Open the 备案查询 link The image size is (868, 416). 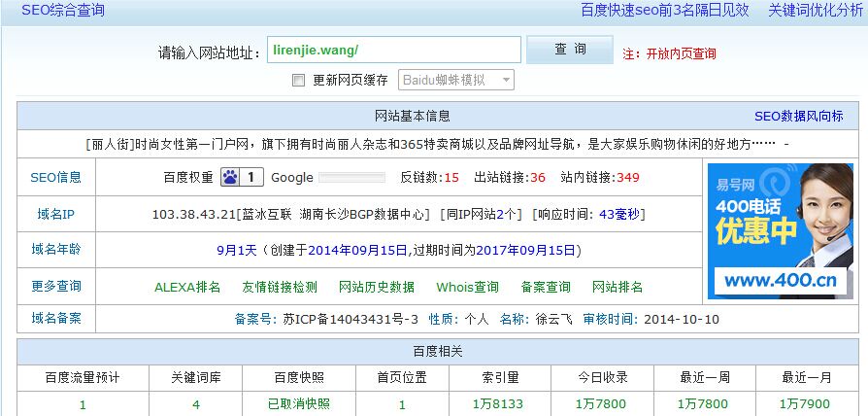point(546,287)
